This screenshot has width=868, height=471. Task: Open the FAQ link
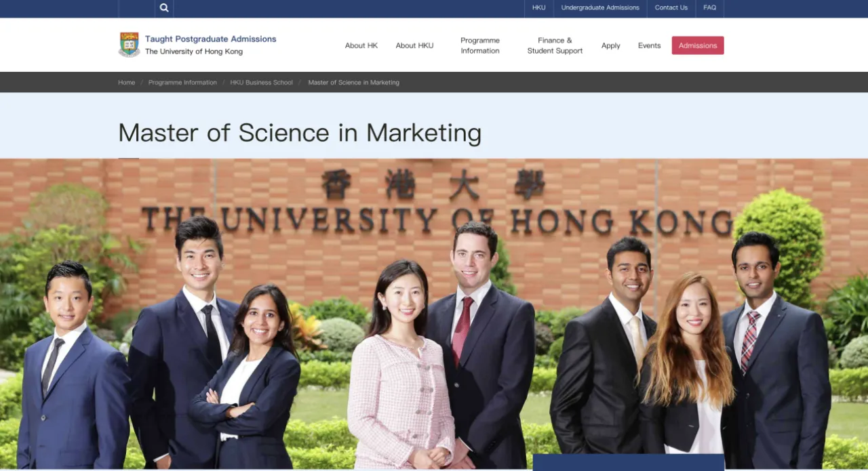tap(709, 8)
